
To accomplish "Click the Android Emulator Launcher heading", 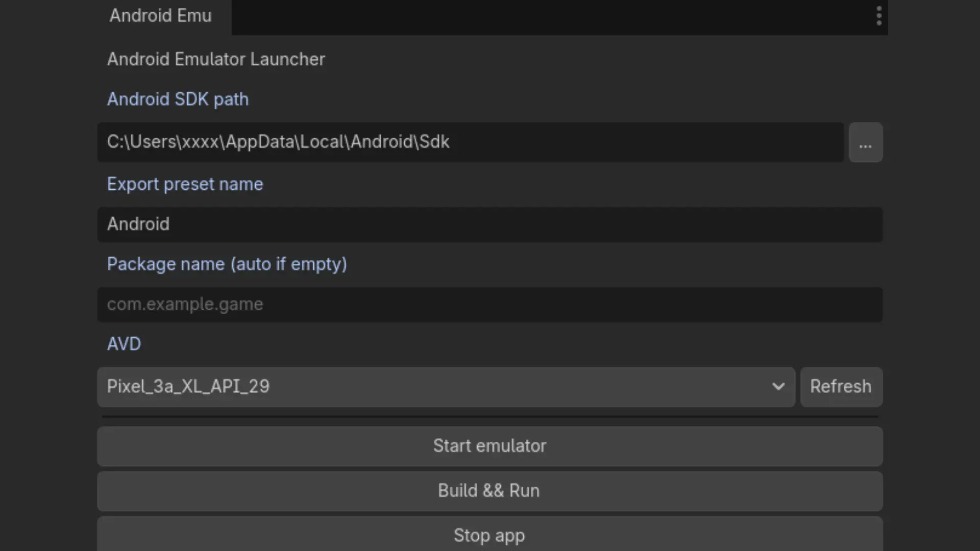I will (x=216, y=59).
